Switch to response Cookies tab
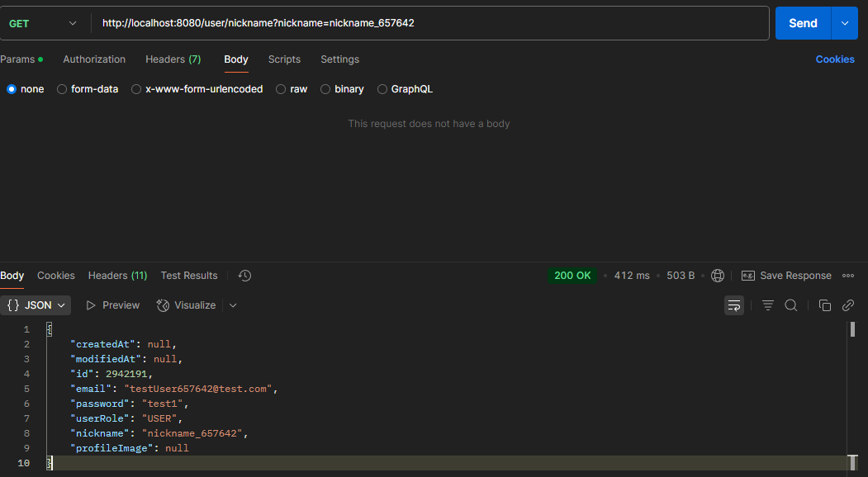Image resolution: width=868 pixels, height=477 pixels. (56, 276)
